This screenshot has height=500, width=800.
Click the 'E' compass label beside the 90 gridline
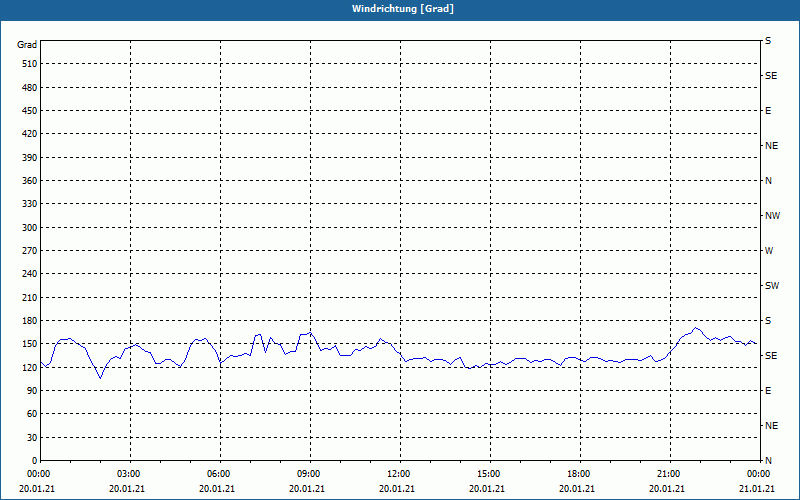click(768, 391)
